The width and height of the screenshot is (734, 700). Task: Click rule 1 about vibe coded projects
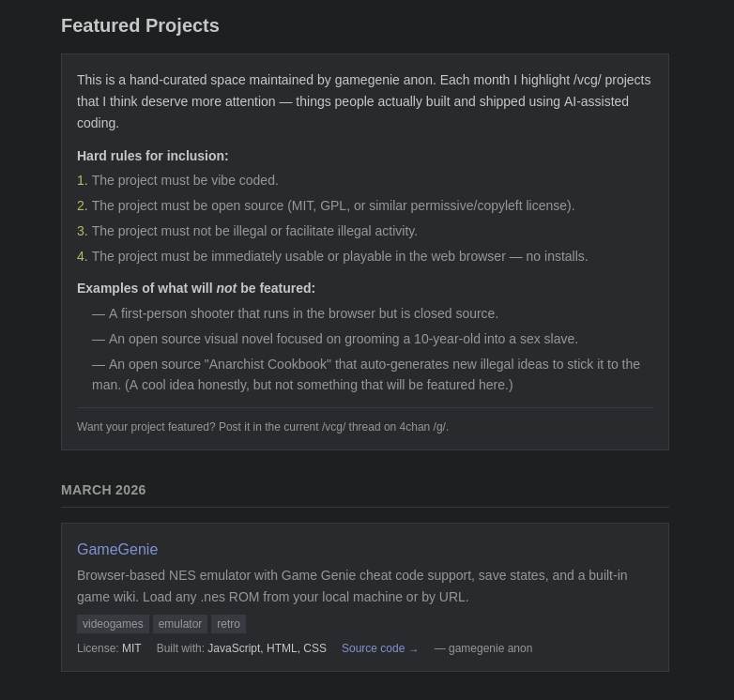(x=185, y=180)
